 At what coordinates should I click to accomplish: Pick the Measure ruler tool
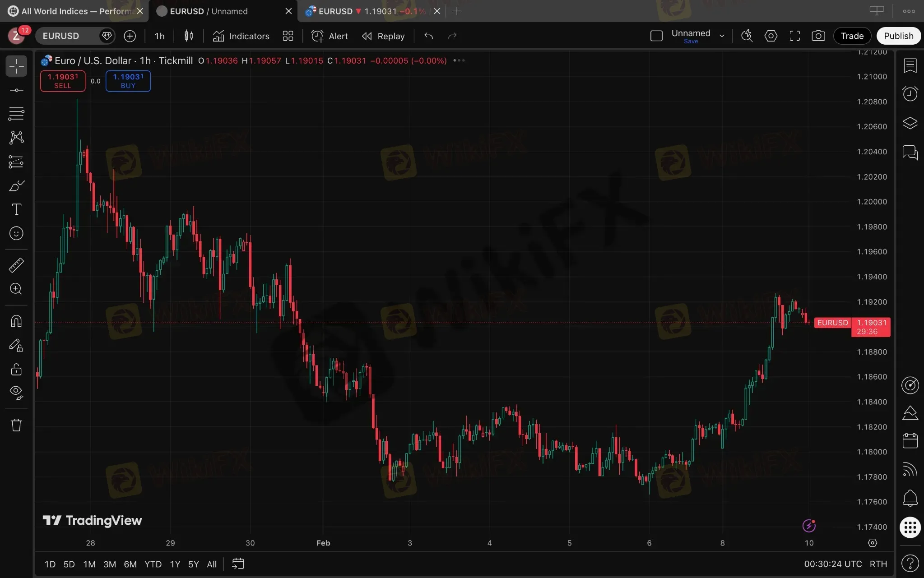click(16, 265)
